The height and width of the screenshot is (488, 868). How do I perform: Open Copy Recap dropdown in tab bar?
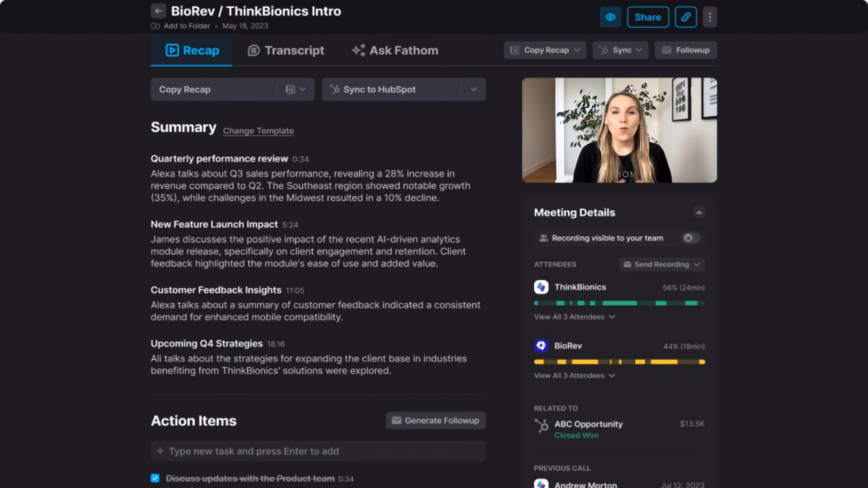tap(545, 50)
